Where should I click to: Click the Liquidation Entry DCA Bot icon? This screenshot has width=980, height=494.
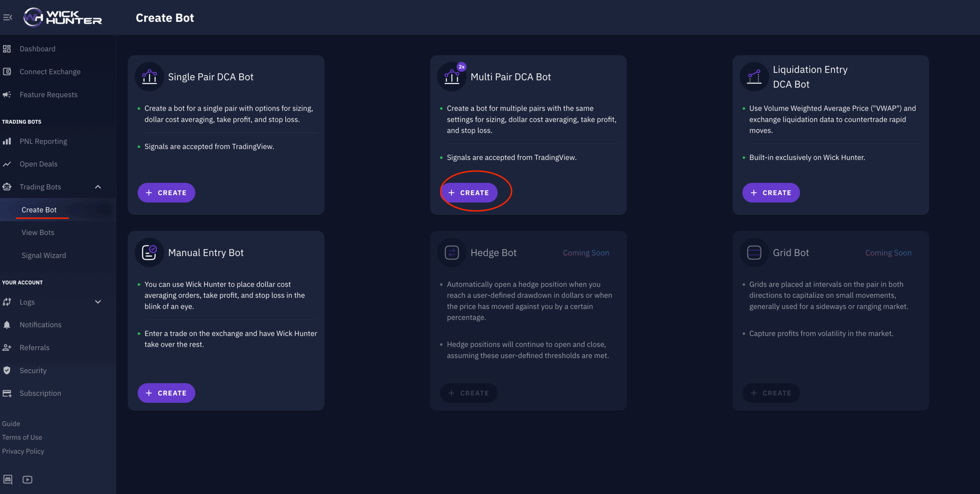coord(754,77)
